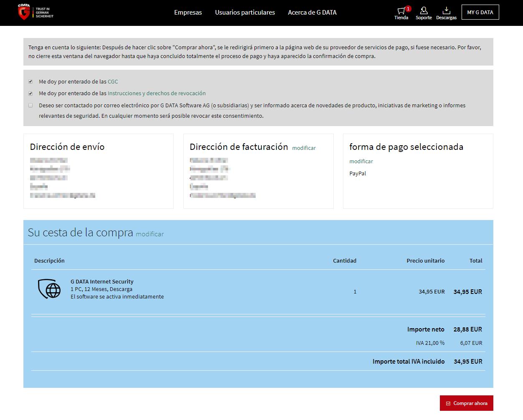Image resolution: width=523 pixels, height=420 pixels.
Task: Enable email contact consent checkbox
Action: [30, 106]
